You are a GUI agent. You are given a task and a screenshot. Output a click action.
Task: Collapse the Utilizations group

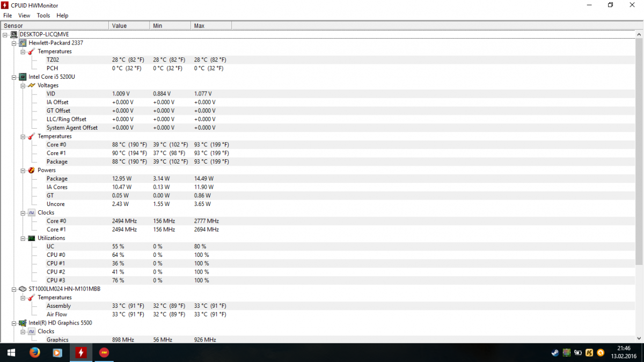(x=23, y=238)
